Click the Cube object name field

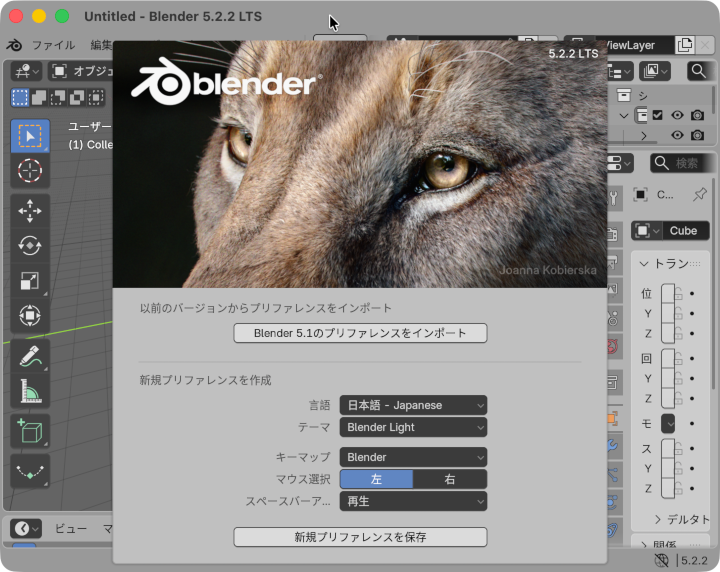pyautogui.click(x=686, y=230)
